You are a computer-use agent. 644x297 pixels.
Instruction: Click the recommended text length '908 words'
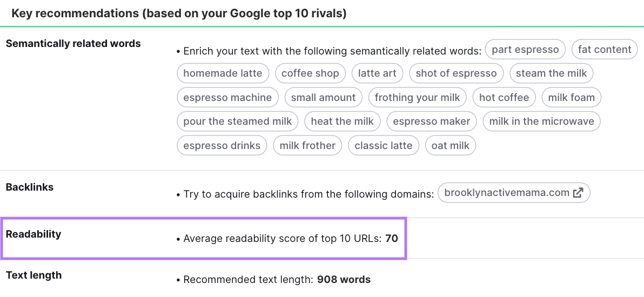pos(344,280)
